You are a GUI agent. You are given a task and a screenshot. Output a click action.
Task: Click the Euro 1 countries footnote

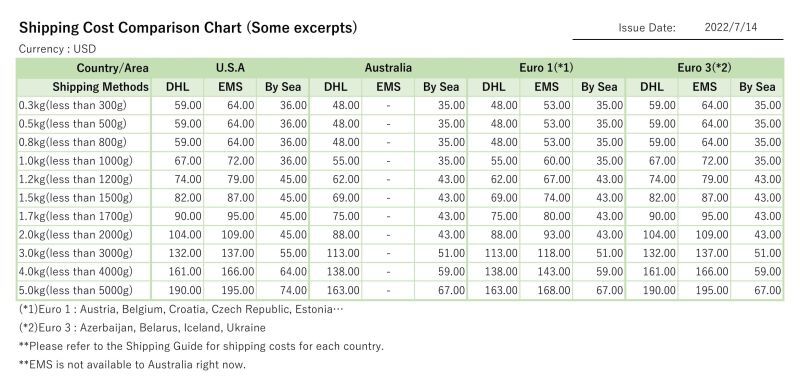(181, 309)
